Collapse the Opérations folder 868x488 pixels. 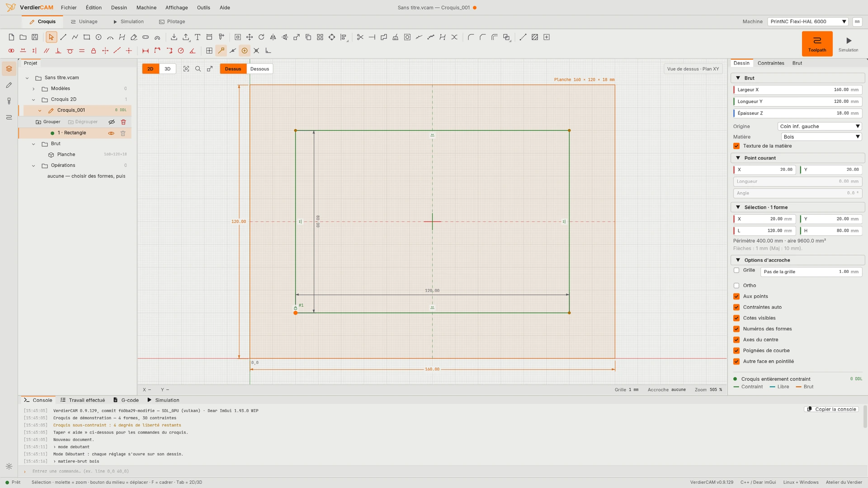pos(33,166)
